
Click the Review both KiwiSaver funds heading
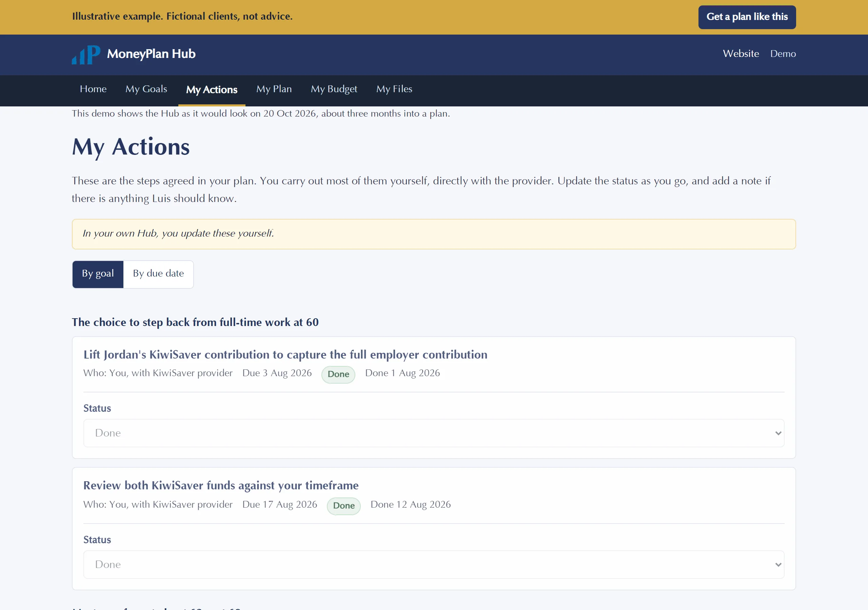click(x=221, y=485)
